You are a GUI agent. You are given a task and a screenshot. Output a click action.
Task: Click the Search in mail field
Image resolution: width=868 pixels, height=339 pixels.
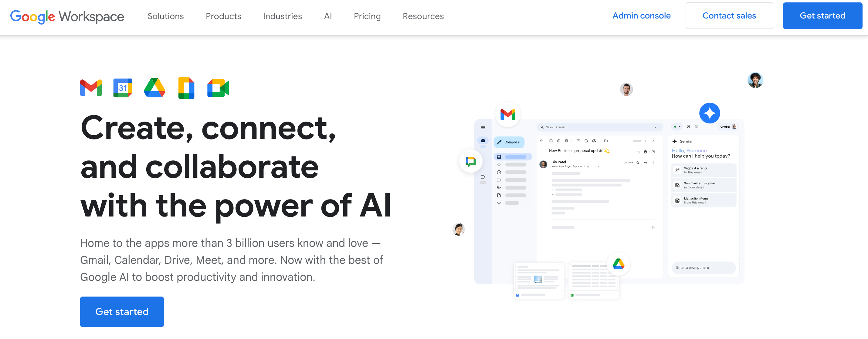tap(600, 127)
